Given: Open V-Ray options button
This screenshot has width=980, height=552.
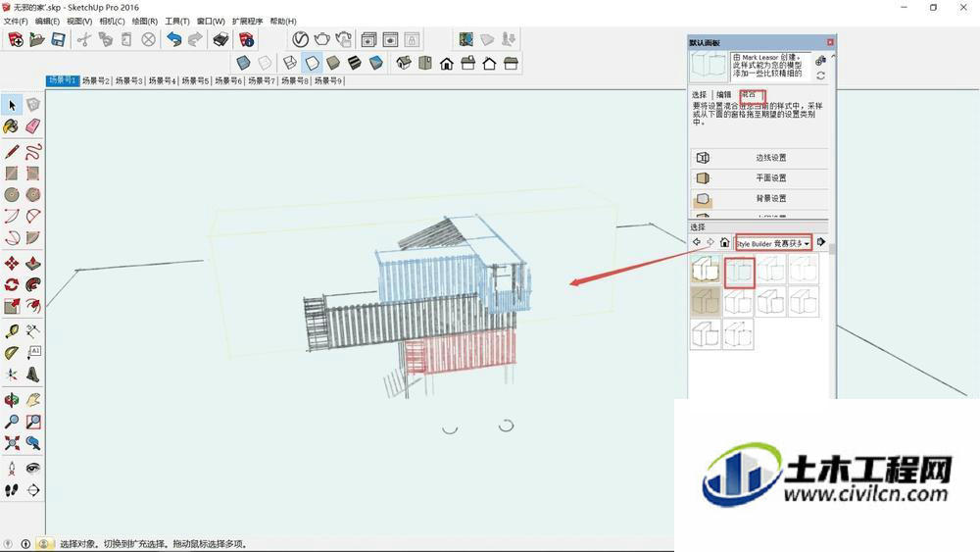Looking at the screenshot, I should [301, 40].
